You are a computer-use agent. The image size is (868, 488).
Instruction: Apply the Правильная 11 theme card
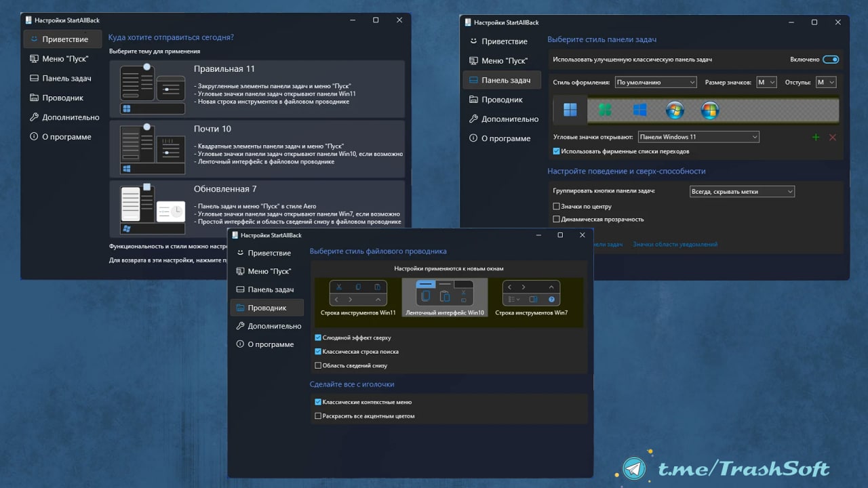point(256,88)
